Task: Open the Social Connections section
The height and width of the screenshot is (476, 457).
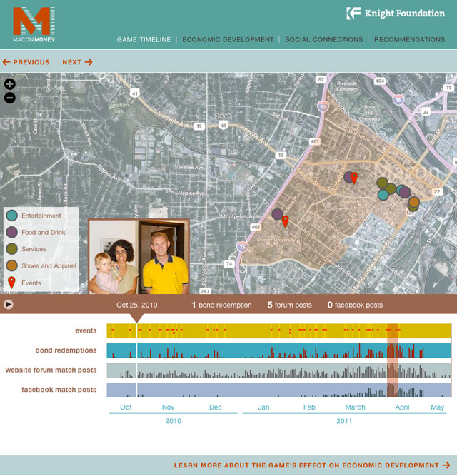Action: pyautogui.click(x=323, y=39)
